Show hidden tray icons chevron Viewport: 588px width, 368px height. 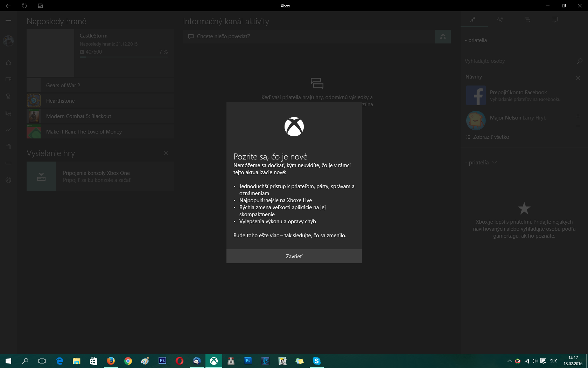[509, 361]
